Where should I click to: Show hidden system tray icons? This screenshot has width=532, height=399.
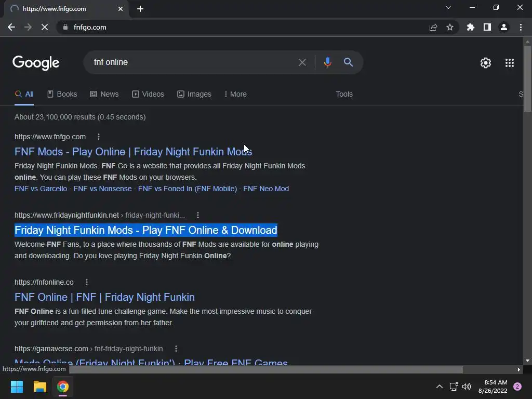440,387
